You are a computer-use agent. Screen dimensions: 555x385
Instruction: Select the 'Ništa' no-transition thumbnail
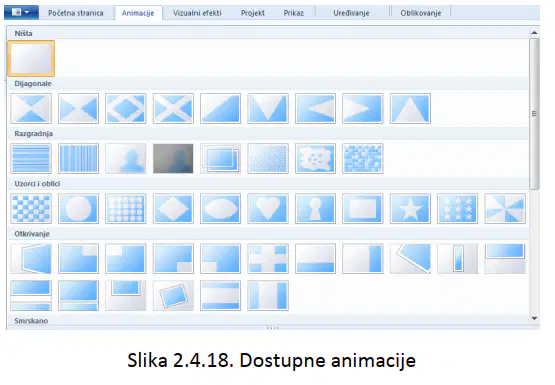point(31,58)
